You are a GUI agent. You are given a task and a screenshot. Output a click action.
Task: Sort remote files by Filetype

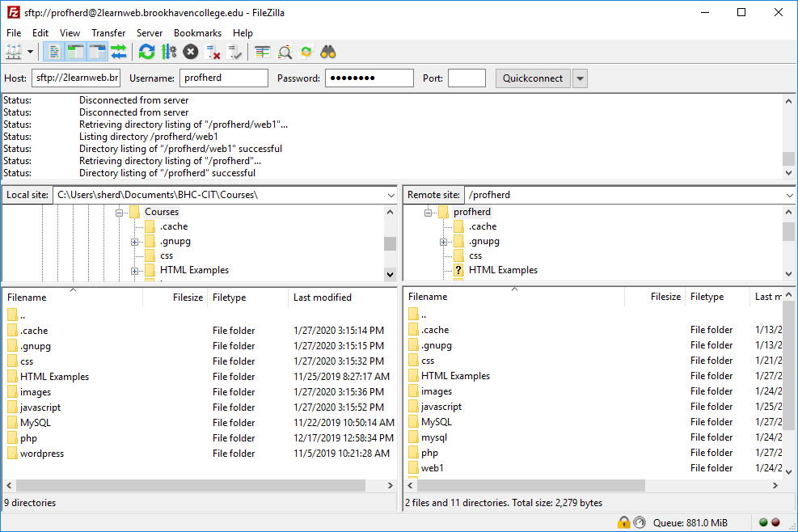[x=717, y=297]
